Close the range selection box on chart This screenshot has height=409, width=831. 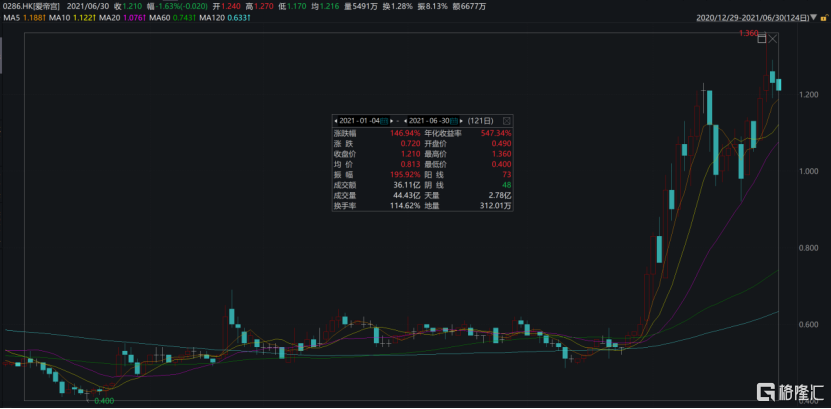coord(773,38)
